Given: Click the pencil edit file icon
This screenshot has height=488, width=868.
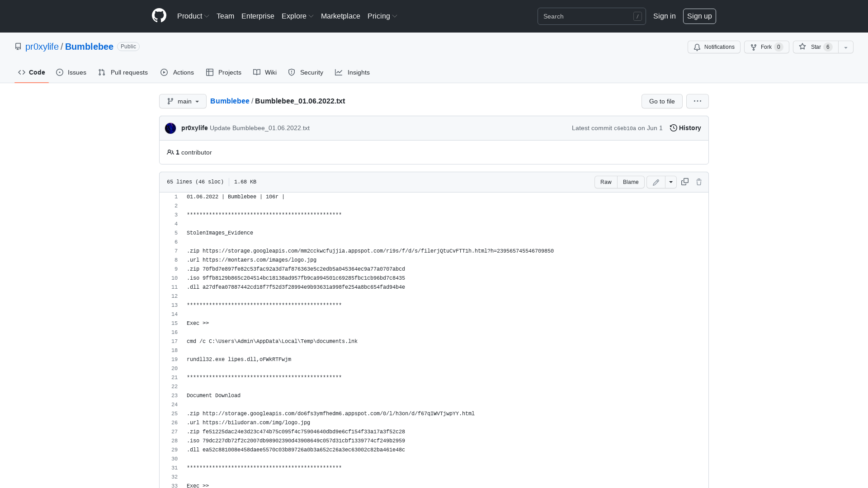Looking at the screenshot, I should coord(656,182).
